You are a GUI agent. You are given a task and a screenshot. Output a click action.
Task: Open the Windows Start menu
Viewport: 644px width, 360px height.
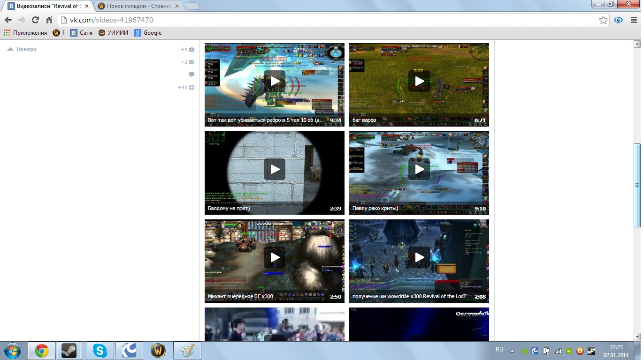[13, 351]
